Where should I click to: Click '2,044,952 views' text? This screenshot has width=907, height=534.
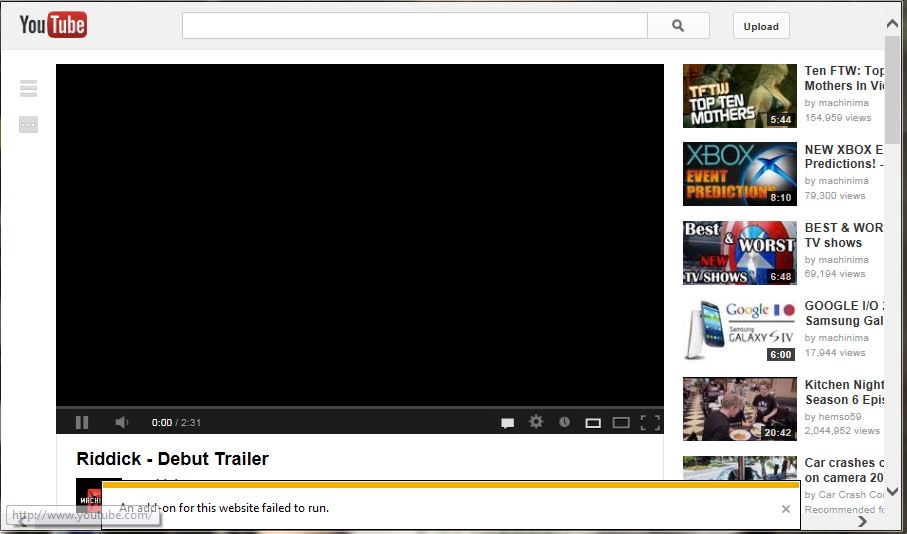(842, 430)
